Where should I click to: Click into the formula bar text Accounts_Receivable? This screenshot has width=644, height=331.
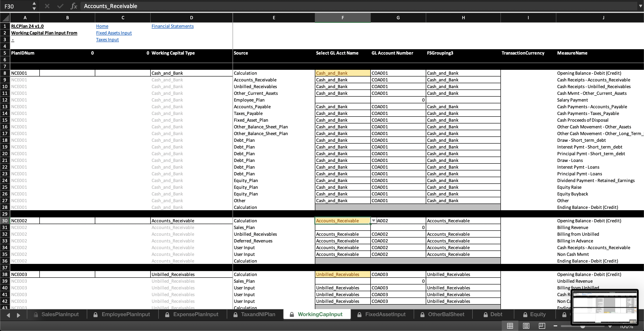[x=110, y=6]
